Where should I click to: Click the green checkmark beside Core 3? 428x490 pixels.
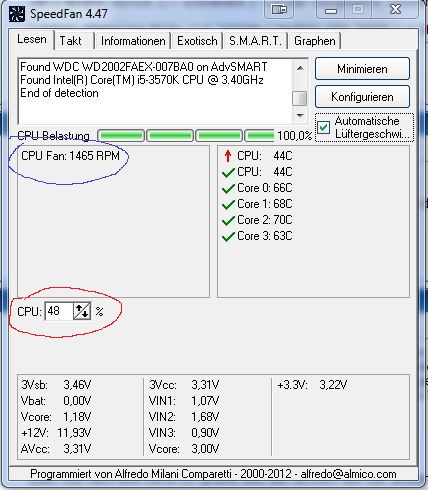(228, 236)
